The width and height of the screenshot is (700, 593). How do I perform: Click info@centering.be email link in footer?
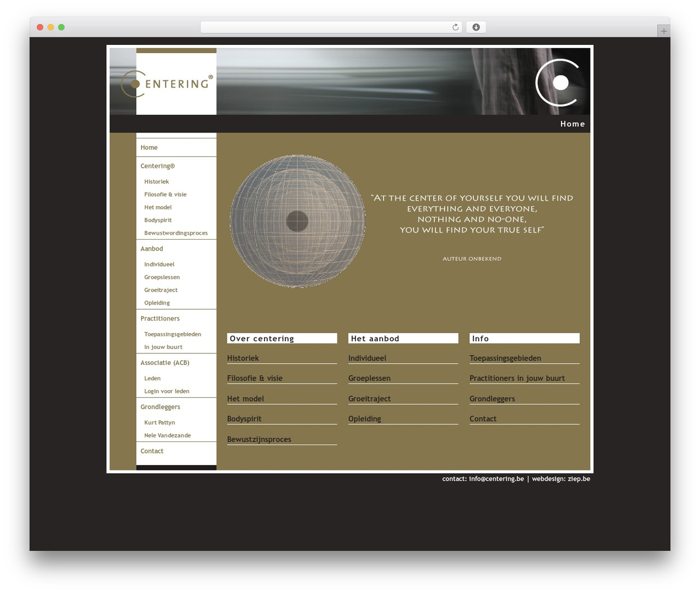[496, 479]
